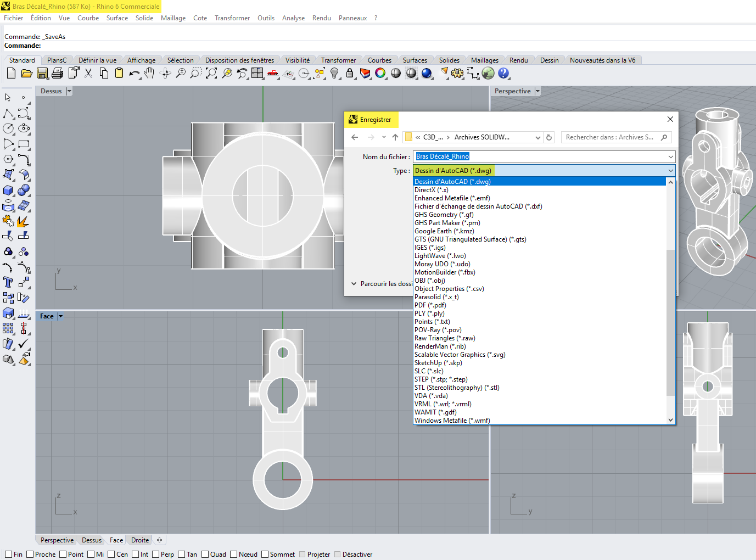Switch to the Surfaces toolbar tab
Viewport: 756px width, 560px height.
[416, 59]
